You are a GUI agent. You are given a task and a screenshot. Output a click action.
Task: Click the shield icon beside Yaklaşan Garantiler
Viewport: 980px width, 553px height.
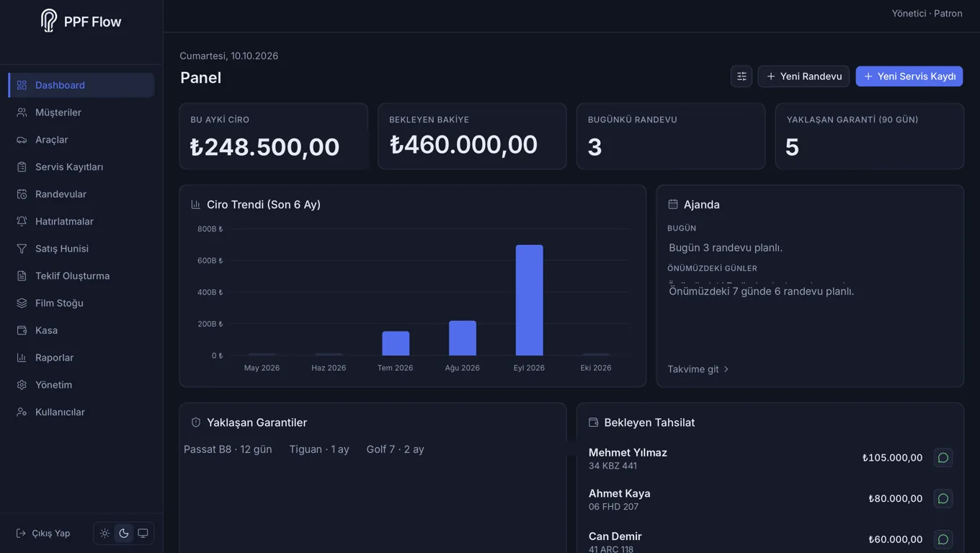click(x=195, y=423)
